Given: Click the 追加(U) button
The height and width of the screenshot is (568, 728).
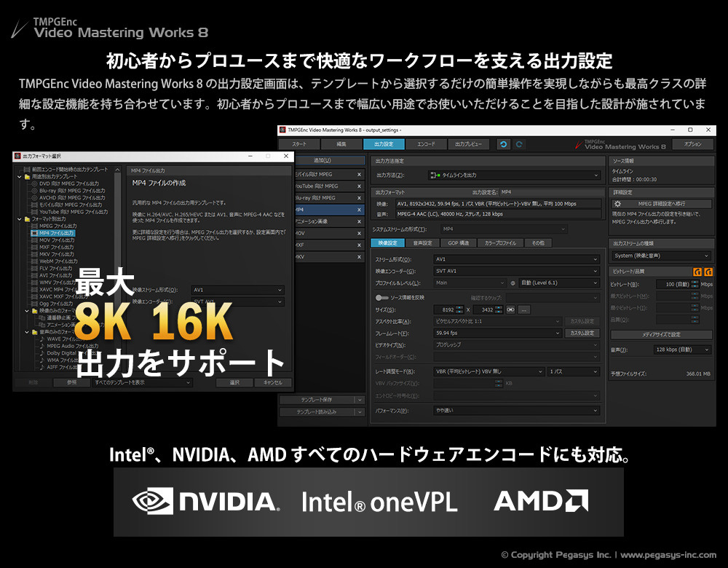Looking at the screenshot, I should 322,160.
